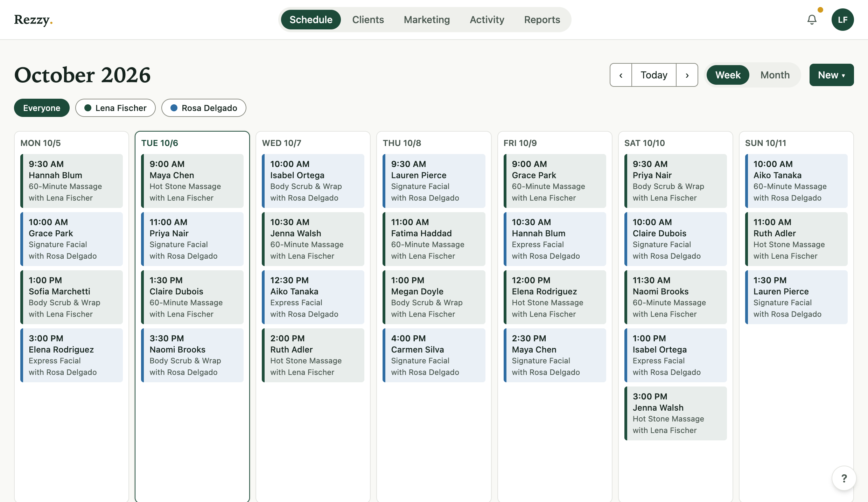Viewport: 868px width, 502px height.
Task: Open the Activity tab
Action: coord(487,20)
